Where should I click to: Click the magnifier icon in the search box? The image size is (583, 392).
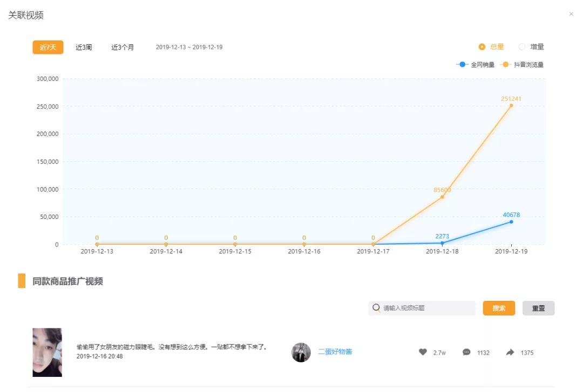coord(376,307)
